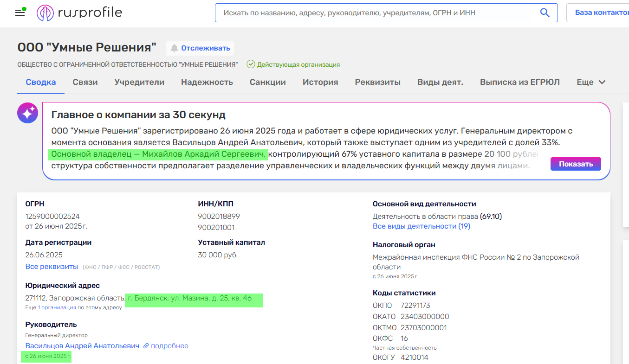Image resolution: width=629 pixels, height=364 pixels.
Task: Open Все виды деятельности (19) link
Action: 421,226
